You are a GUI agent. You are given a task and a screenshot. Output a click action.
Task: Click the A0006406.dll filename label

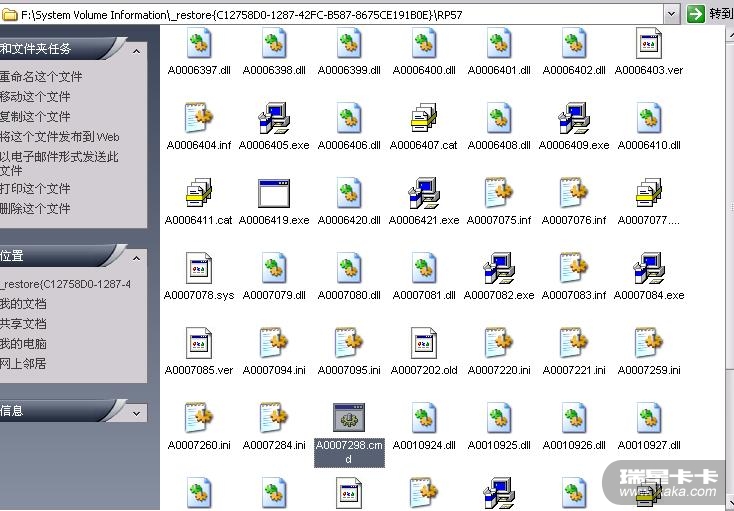(349, 145)
